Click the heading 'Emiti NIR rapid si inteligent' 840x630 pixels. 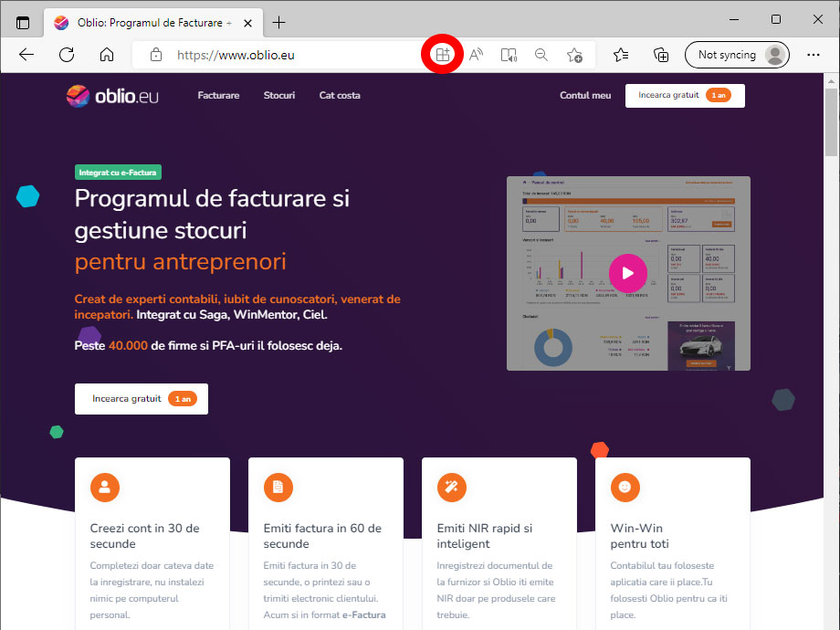pos(485,536)
